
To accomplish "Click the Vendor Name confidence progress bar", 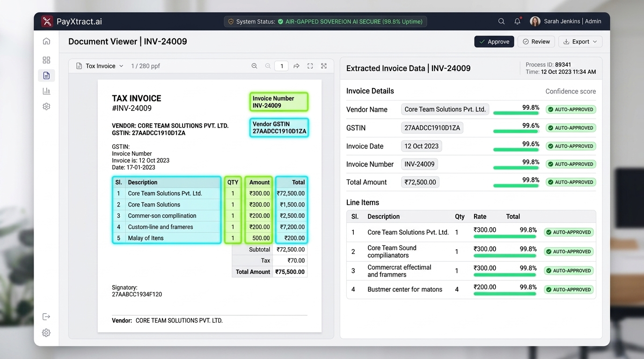I will pos(516,113).
